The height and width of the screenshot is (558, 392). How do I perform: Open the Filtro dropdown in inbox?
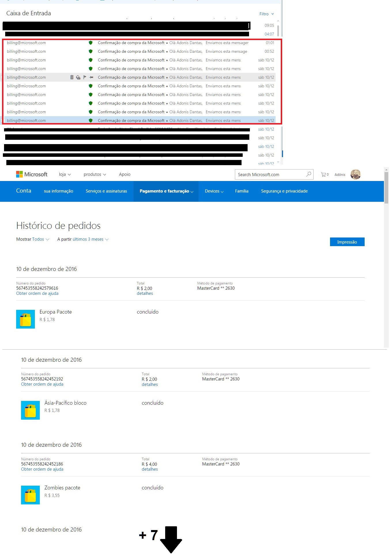tap(267, 14)
